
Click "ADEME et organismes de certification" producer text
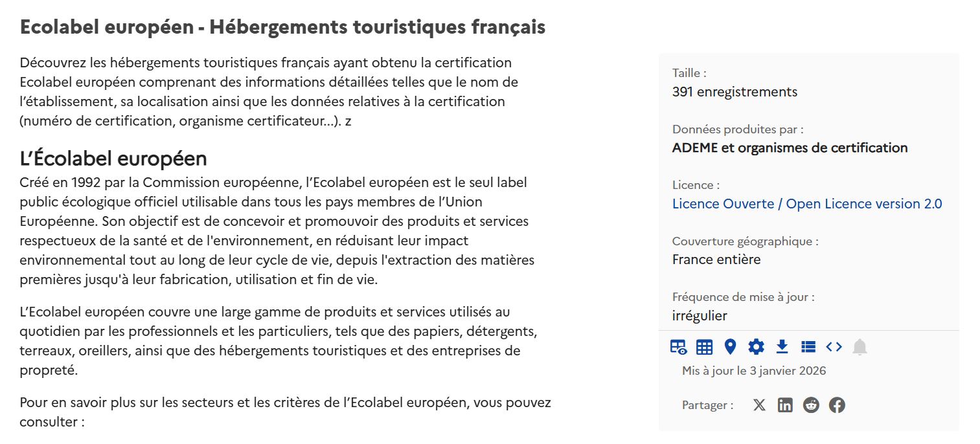(x=790, y=148)
